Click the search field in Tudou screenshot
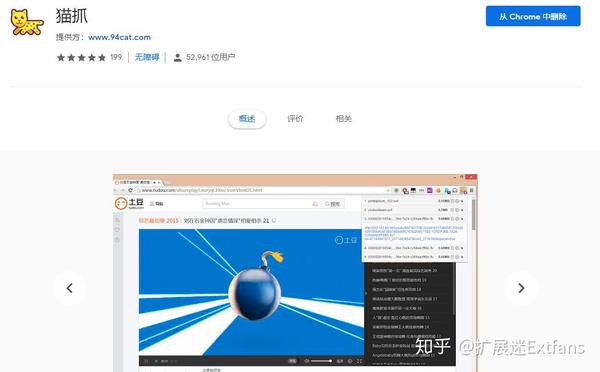Viewport: 600px width, 372px height. pyautogui.click(x=262, y=204)
